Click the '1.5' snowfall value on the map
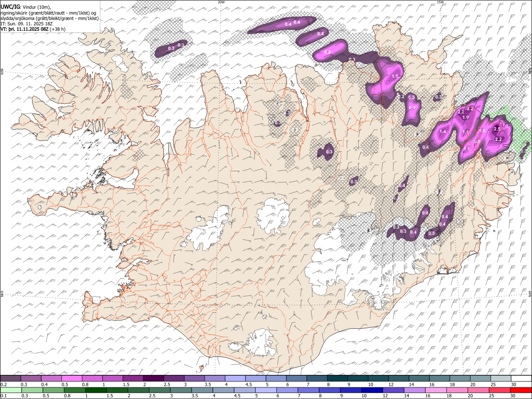532x399 pixels. click(395, 76)
